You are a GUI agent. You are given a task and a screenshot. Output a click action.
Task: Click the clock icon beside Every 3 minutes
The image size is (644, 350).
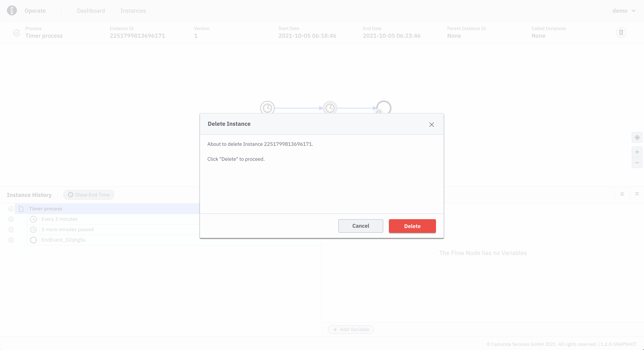pyautogui.click(x=33, y=219)
